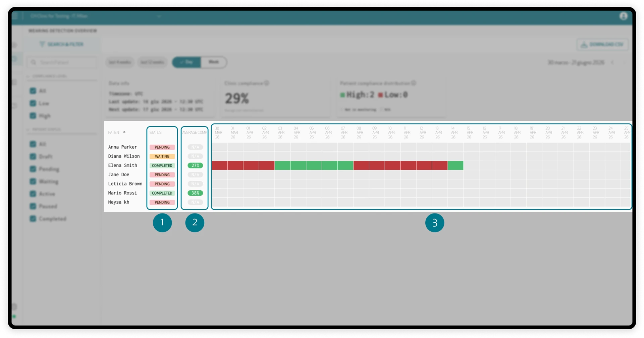Click Anna Parker's N/A compliance pill
The height and width of the screenshot is (338, 644).
[x=195, y=147]
